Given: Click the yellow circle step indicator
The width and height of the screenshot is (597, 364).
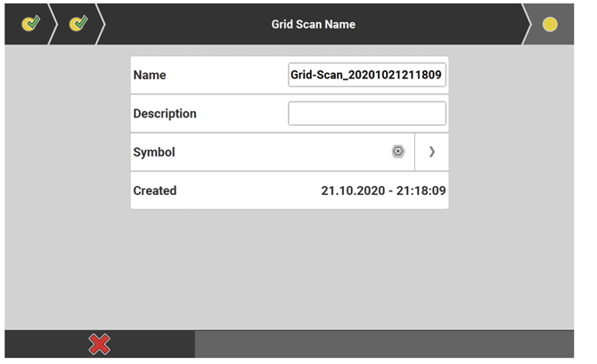Looking at the screenshot, I should [x=550, y=24].
